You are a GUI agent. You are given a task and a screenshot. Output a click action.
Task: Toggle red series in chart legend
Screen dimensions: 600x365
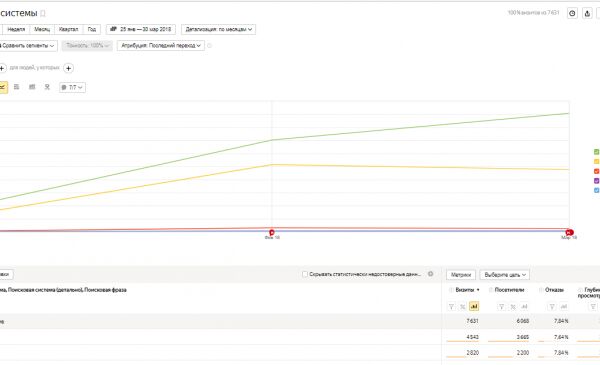click(597, 171)
